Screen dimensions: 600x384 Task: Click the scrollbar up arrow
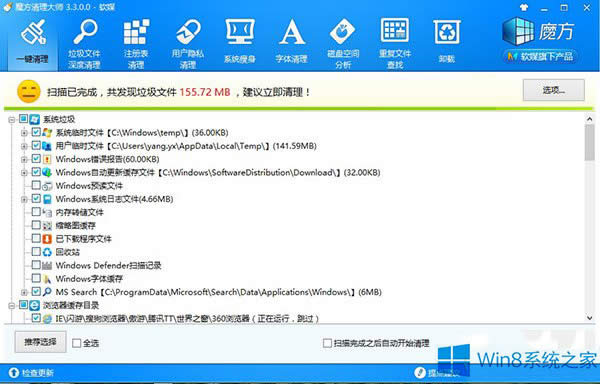click(x=590, y=119)
